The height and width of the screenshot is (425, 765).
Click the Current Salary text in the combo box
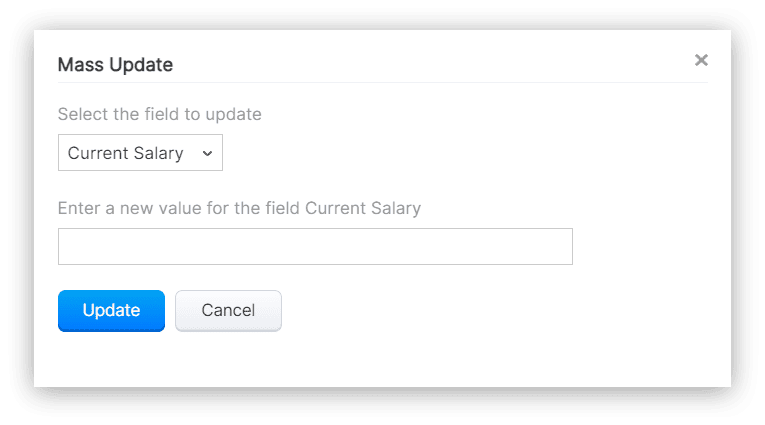pyautogui.click(x=125, y=153)
